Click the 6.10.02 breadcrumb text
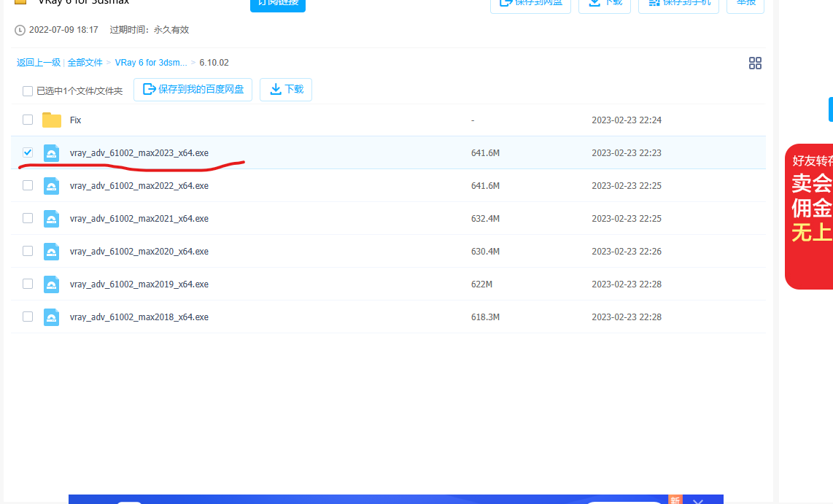Screen dimensions: 833x504 click(x=214, y=63)
